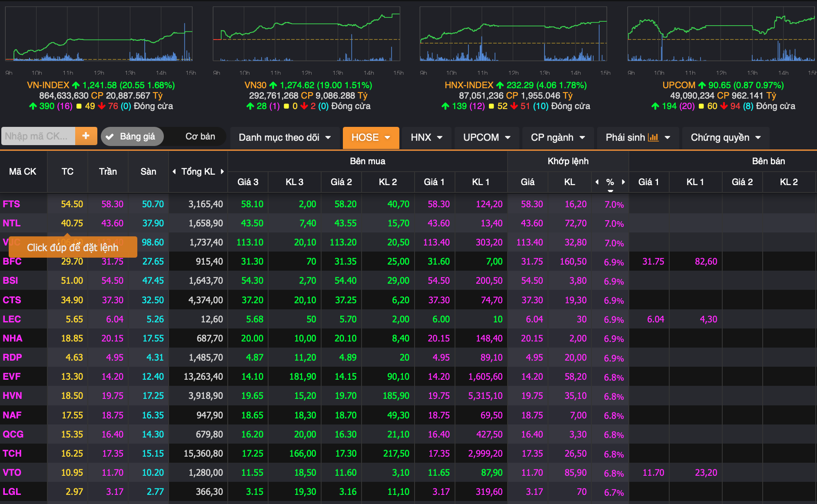Viewport: 817px width, 504px height.
Task: Toggle to Bảng giá view
Action: (x=132, y=136)
